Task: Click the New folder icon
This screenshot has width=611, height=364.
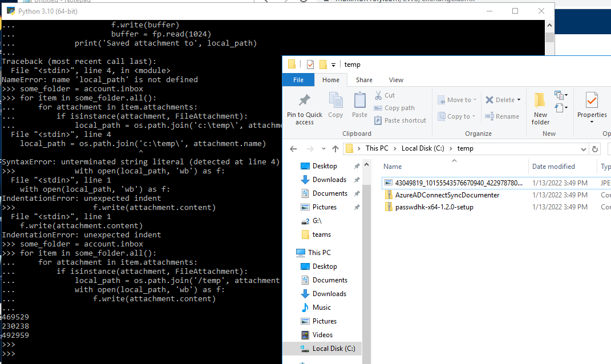Action: coord(540,100)
